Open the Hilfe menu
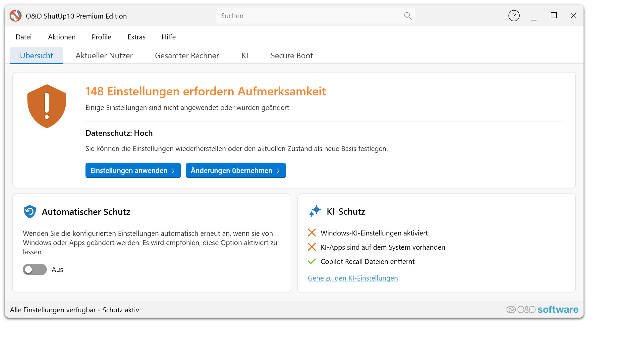 [x=169, y=37]
